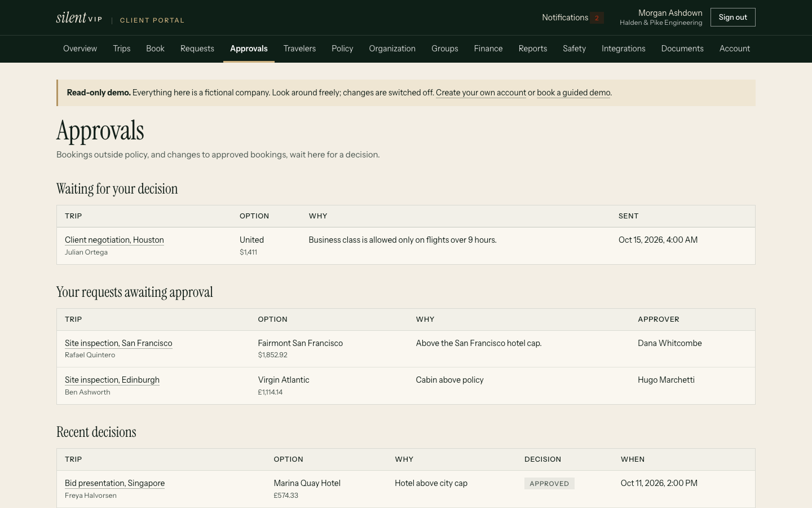Open Client negotiation, Houston trip

(x=114, y=240)
